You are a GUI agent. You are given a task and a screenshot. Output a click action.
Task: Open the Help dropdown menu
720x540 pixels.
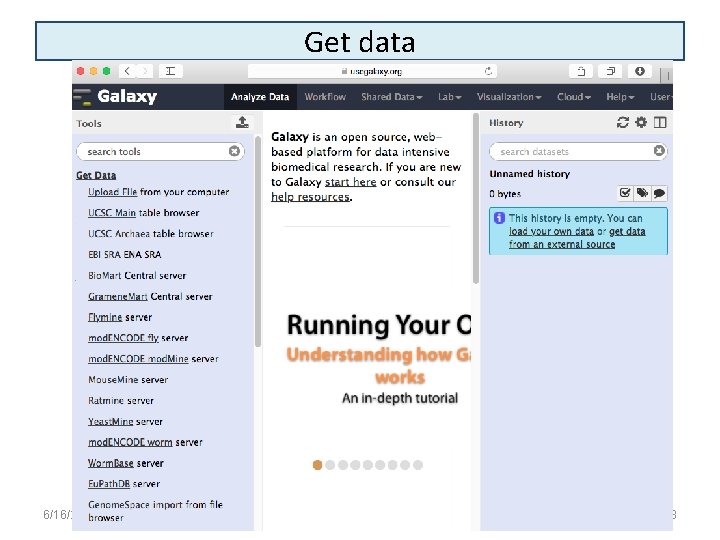pos(620,97)
